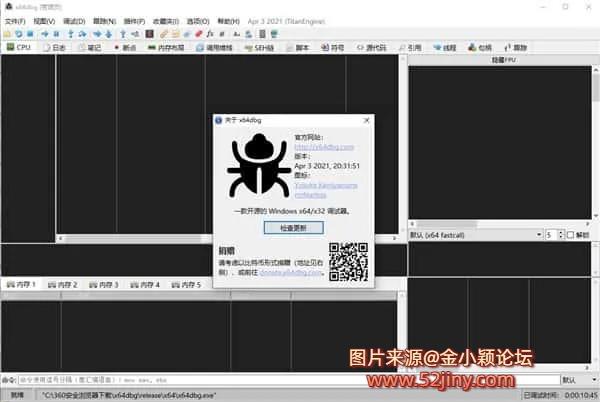Switch to the 源代码 source tab
This screenshot has width=600, height=402.
[372, 47]
